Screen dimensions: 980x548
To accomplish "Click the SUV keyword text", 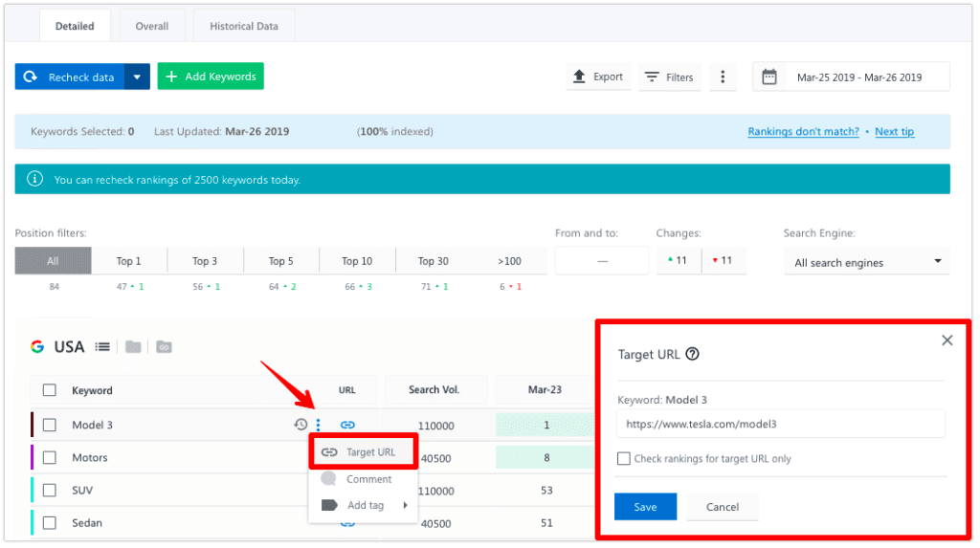I will (x=82, y=490).
